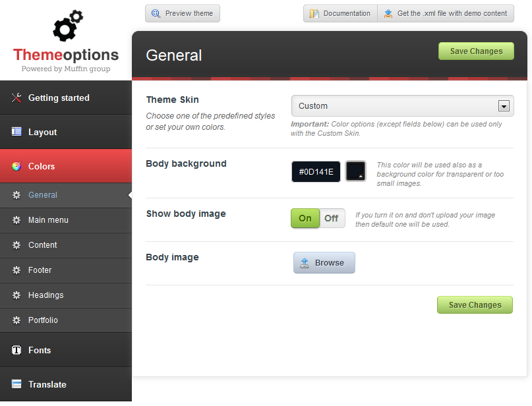Open the Documentation button
Image resolution: width=532 pixels, height=406 pixels.
[x=340, y=14]
